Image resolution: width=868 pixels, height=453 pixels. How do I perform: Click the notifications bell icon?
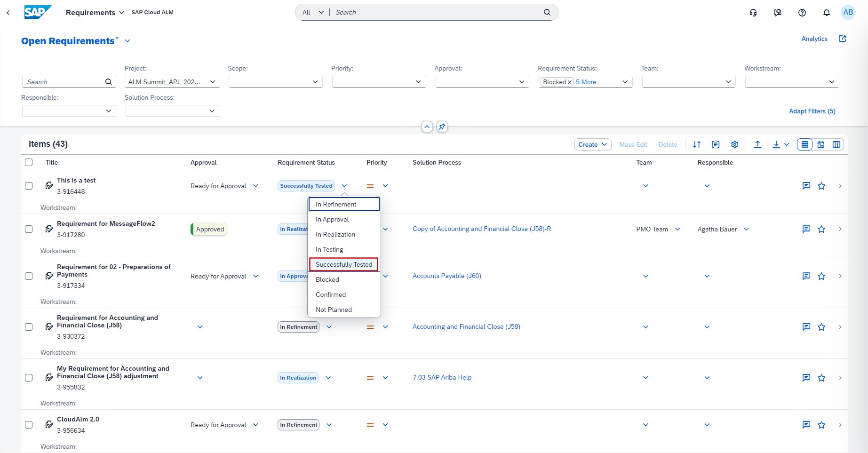pos(826,13)
